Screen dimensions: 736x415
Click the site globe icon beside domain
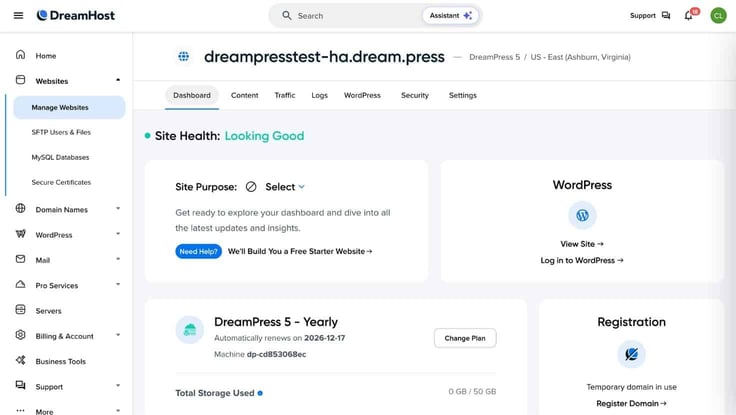(184, 57)
